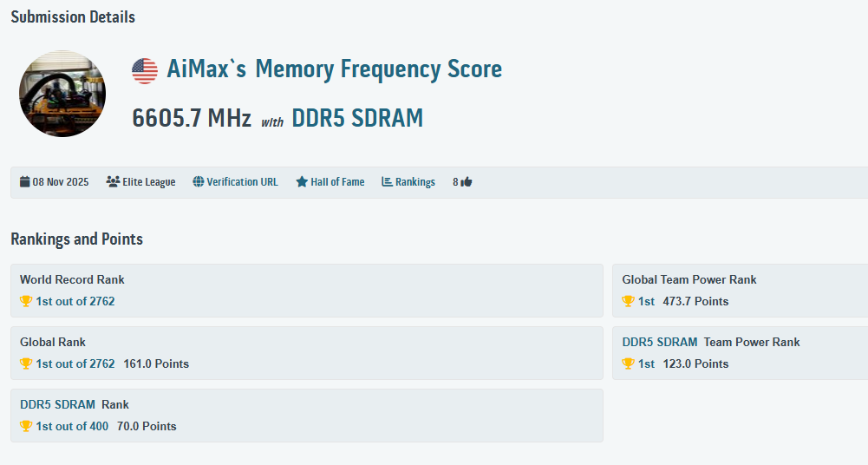Click 1st out of 400 ranking
Viewport: 868px width, 465px height.
pyautogui.click(x=74, y=426)
